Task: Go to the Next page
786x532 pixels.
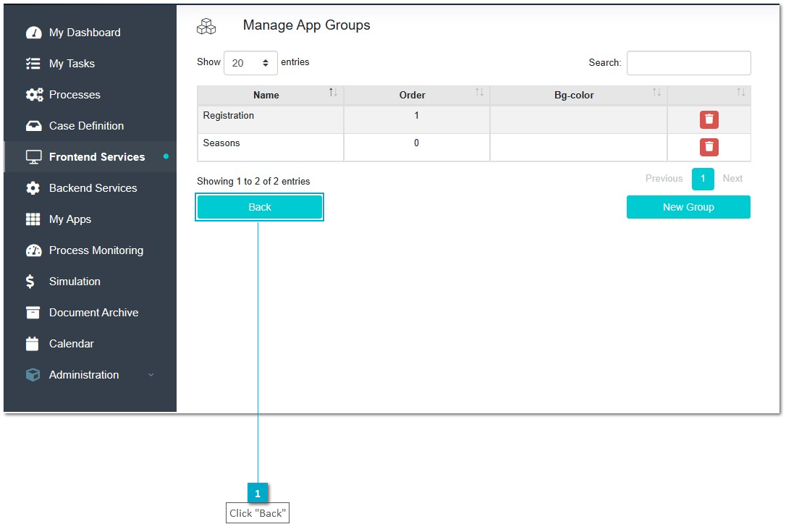Action: 732,179
